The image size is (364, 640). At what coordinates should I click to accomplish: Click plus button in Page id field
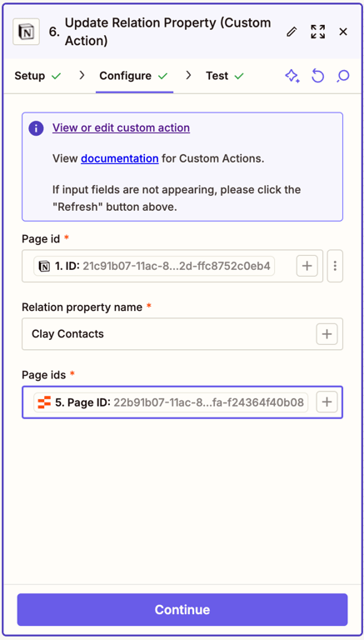(x=307, y=266)
